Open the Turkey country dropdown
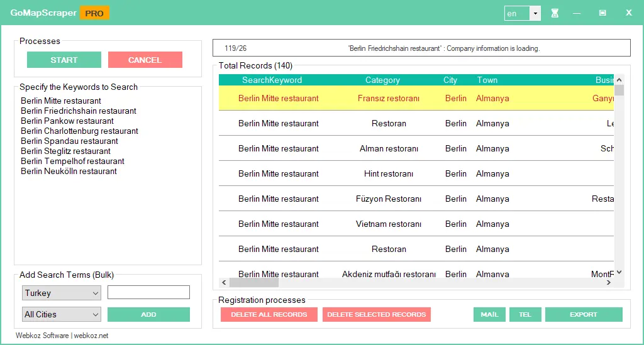 (x=62, y=293)
